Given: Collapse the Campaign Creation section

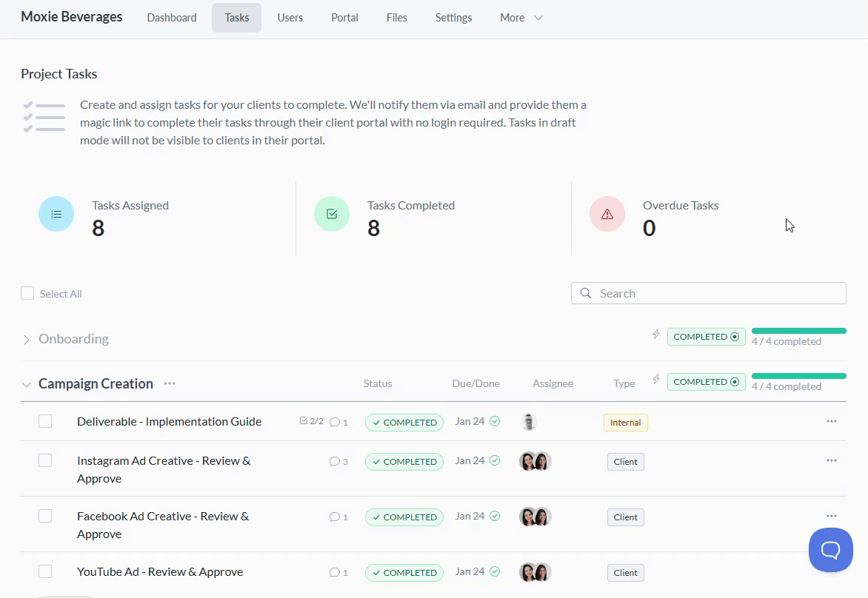Looking at the screenshot, I should (x=27, y=385).
